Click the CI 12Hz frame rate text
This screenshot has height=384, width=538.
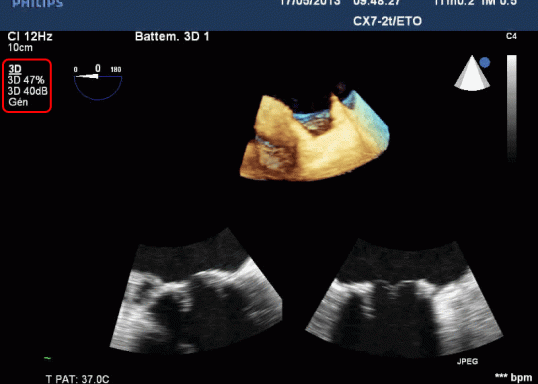(x=30, y=36)
